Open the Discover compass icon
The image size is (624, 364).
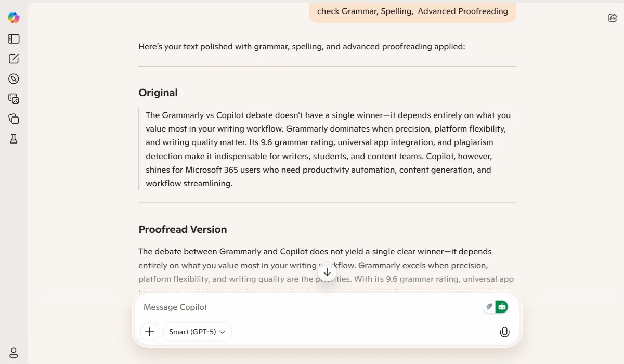pos(14,79)
